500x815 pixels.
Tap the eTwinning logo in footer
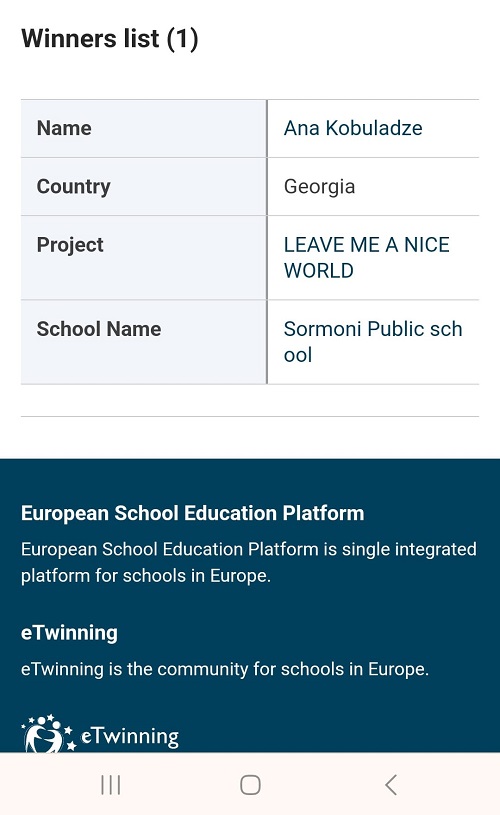pyautogui.click(x=100, y=733)
